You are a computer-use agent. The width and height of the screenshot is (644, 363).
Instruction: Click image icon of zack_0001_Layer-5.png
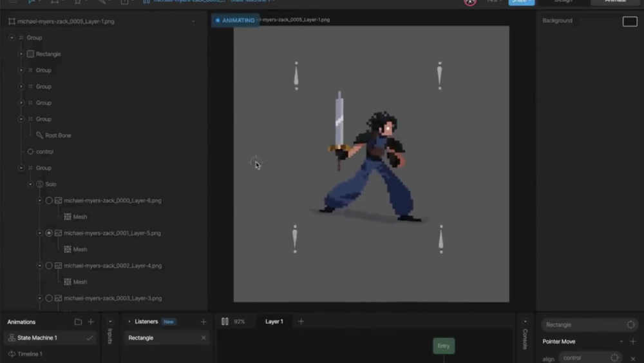point(59,233)
